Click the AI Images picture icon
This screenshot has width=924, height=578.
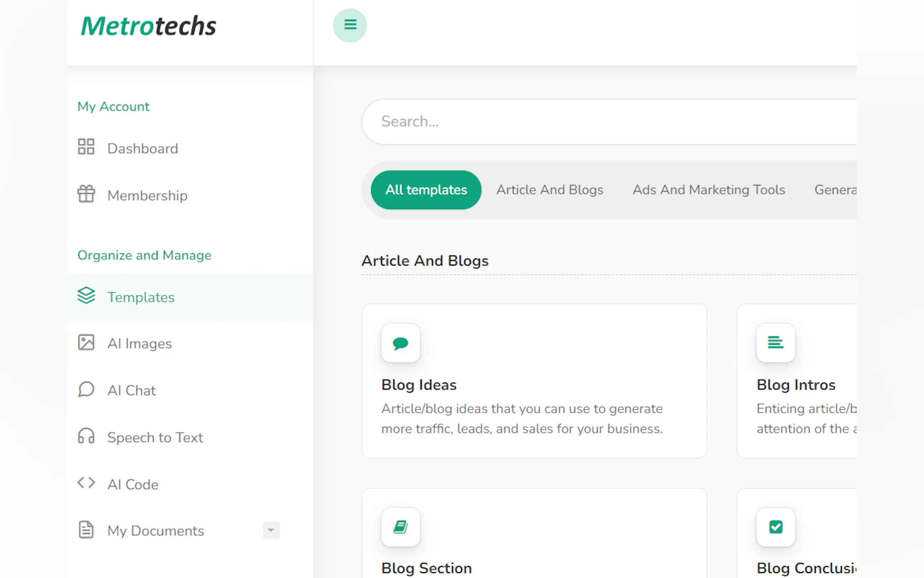[x=86, y=343]
